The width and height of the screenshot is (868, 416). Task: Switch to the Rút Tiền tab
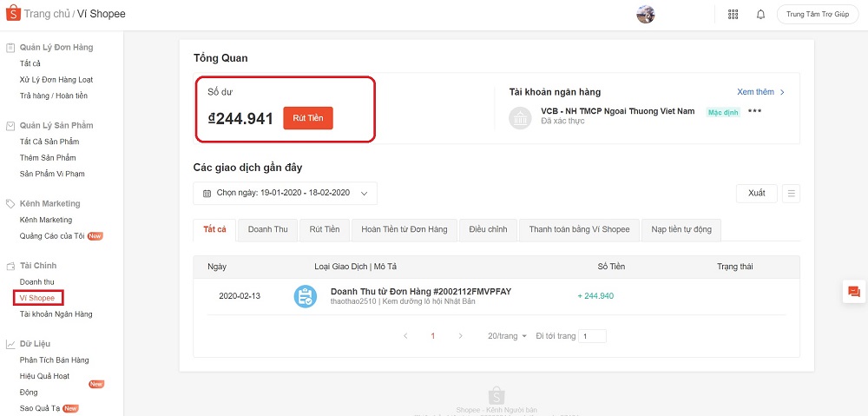(x=325, y=229)
